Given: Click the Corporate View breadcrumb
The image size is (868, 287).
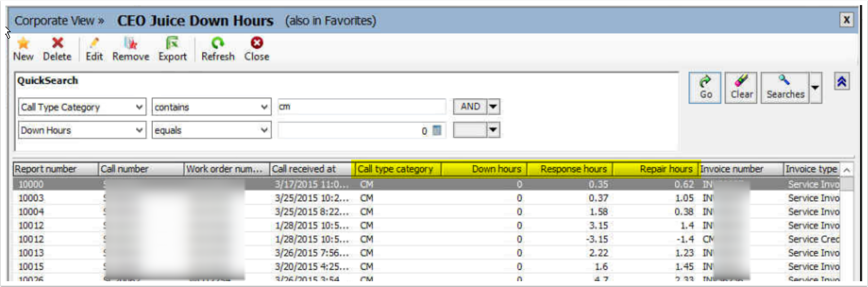Looking at the screenshot, I should tap(54, 21).
